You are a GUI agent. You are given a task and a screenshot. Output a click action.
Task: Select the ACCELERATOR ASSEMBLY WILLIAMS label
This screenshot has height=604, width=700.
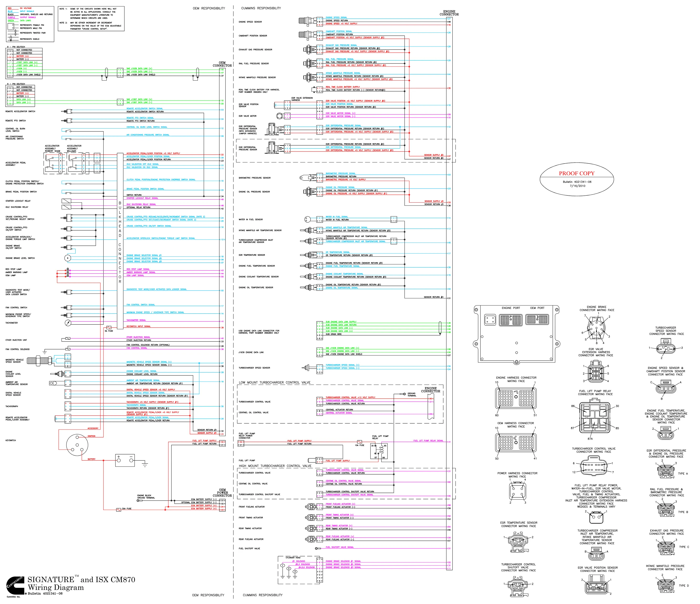pyautogui.click(x=74, y=149)
